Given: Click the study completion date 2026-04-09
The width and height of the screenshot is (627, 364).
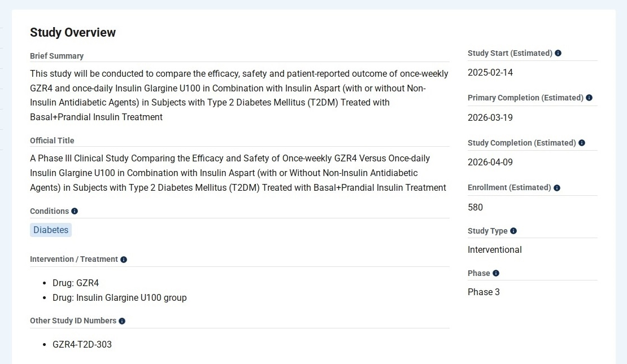Looking at the screenshot, I should pos(490,163).
